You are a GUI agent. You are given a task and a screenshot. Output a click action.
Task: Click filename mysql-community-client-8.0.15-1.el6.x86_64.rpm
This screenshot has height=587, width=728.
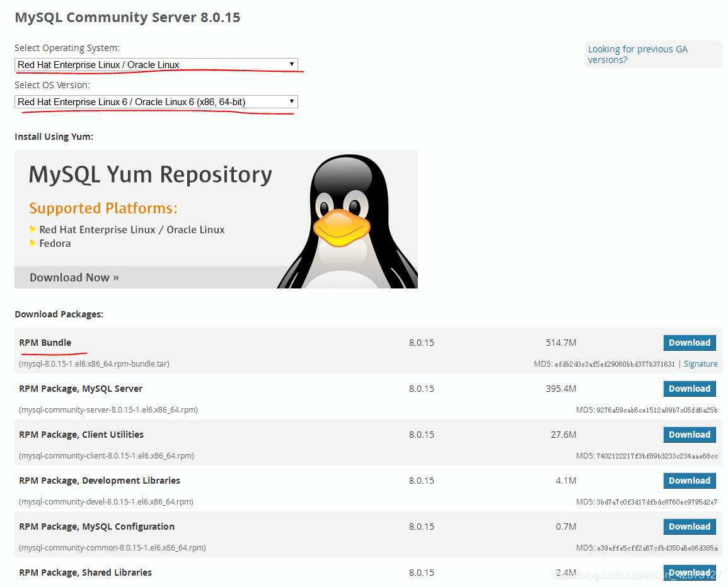[x=107, y=455]
